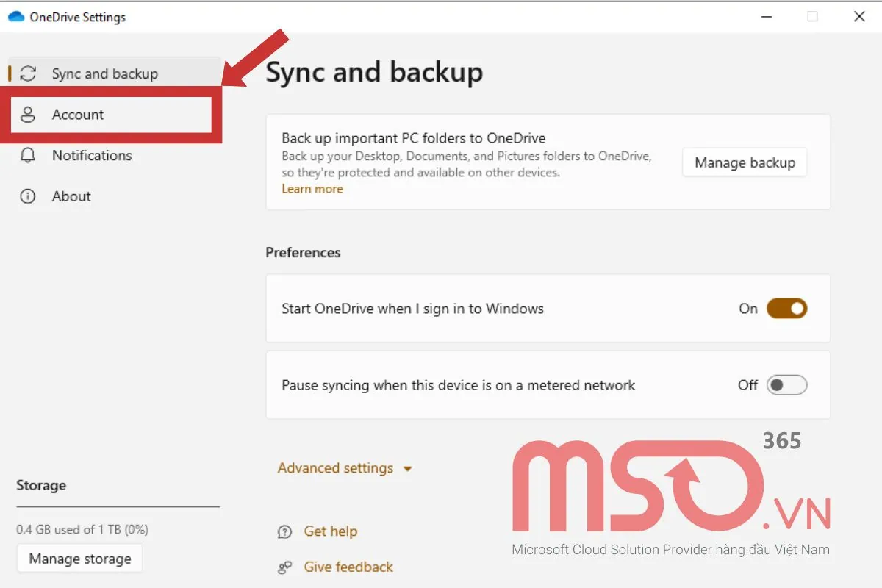882x588 pixels.
Task: Click the '0.4 GB used of 1 TB (0%)' text
Action: pos(82,529)
